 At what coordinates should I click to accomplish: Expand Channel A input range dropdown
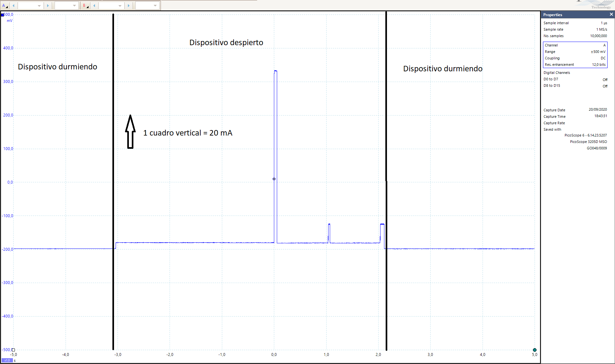pos(30,5)
